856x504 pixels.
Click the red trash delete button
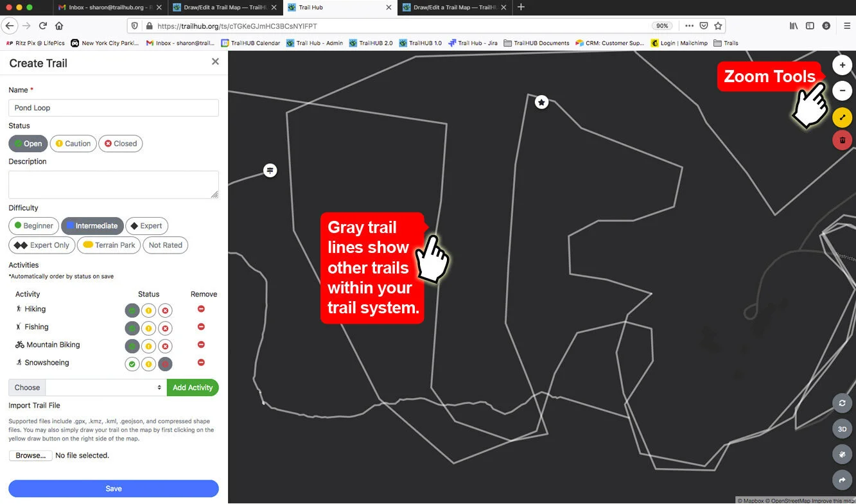pos(843,140)
